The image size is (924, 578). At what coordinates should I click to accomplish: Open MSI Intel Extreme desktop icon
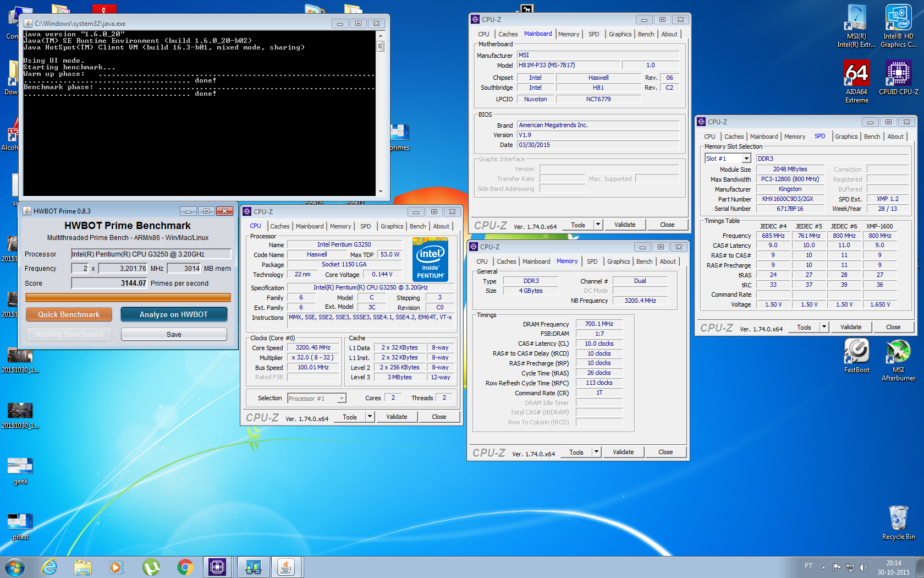point(856,26)
